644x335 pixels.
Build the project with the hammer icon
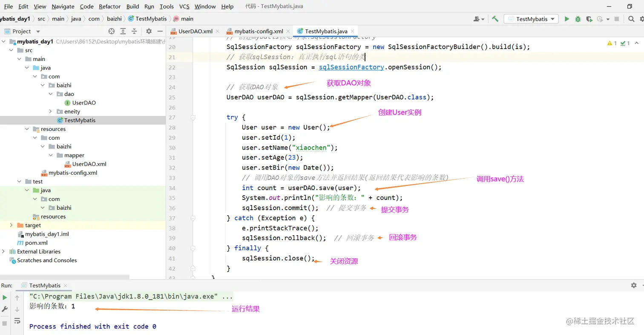(495, 19)
